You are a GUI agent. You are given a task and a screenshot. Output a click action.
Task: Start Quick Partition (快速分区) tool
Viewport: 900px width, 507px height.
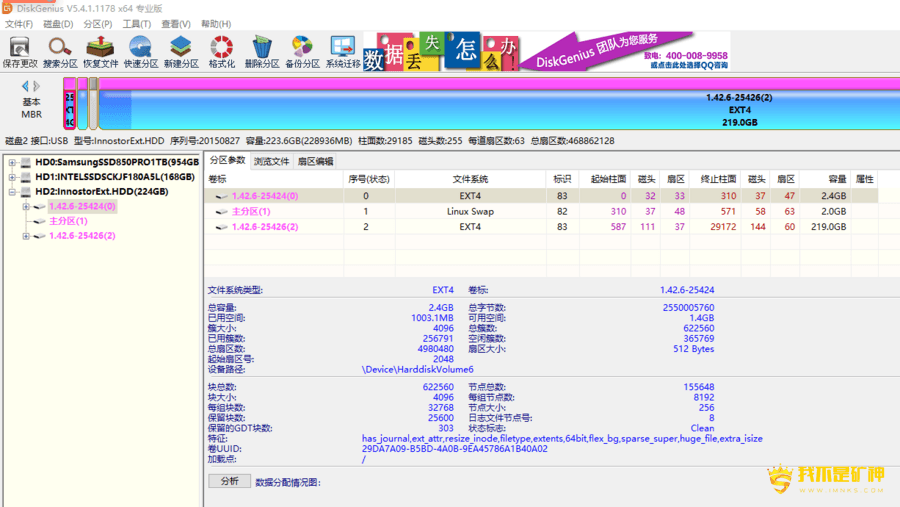tap(141, 52)
